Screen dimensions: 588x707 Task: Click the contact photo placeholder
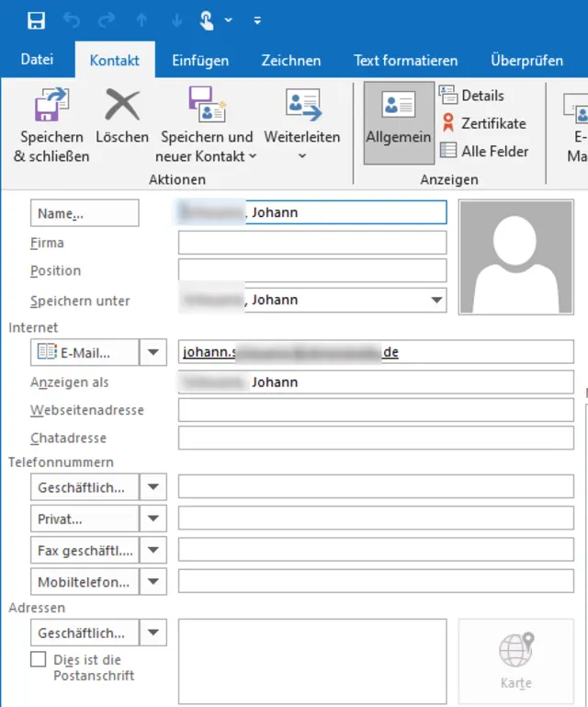(x=515, y=257)
